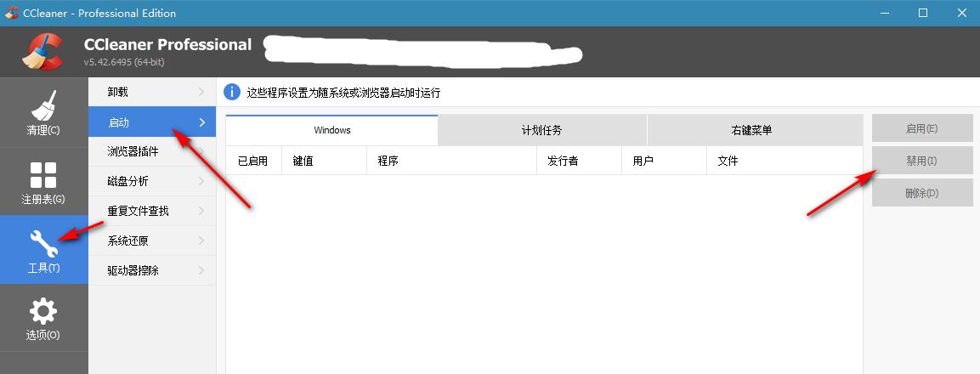Sort by the 文件 column header
Viewport: 980px width, 374px height.
pyautogui.click(x=785, y=161)
